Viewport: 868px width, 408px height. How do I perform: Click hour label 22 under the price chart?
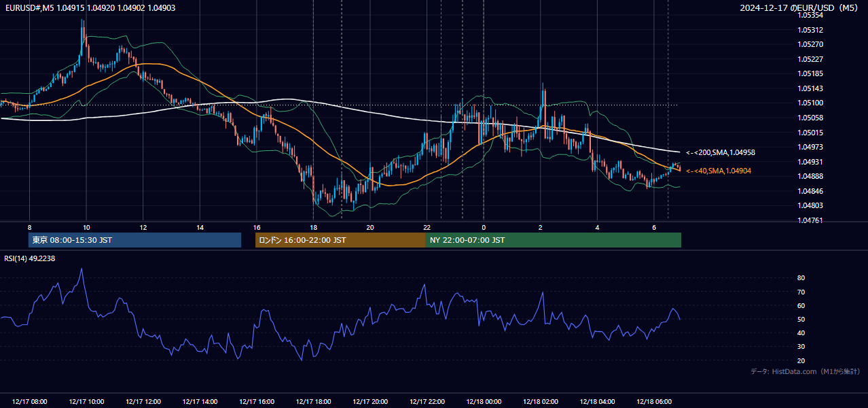click(427, 227)
